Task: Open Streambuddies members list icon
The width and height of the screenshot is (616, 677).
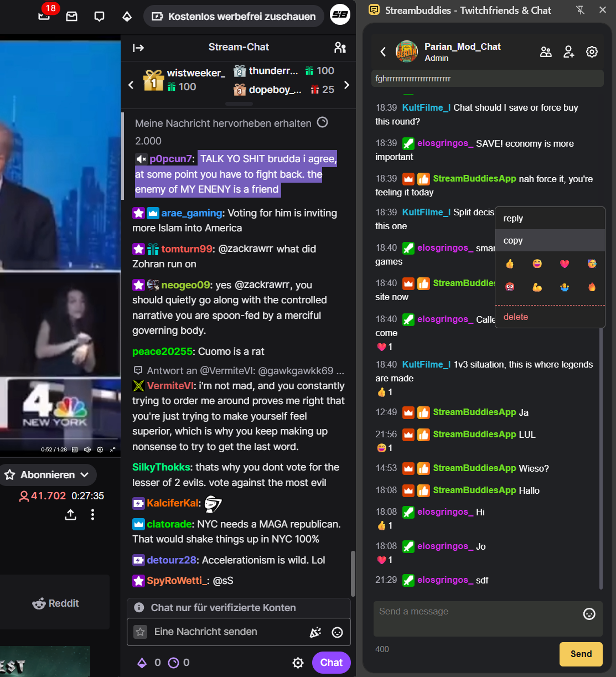Action: 546,52
